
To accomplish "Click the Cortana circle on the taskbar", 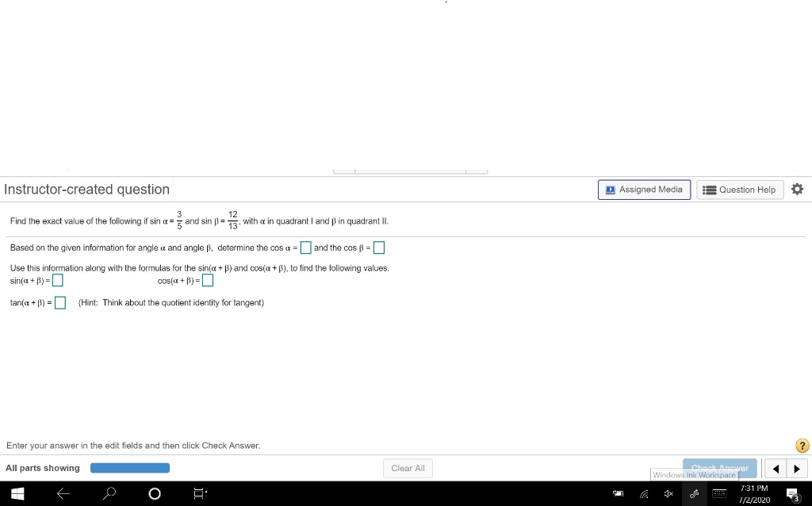I will pos(155,493).
